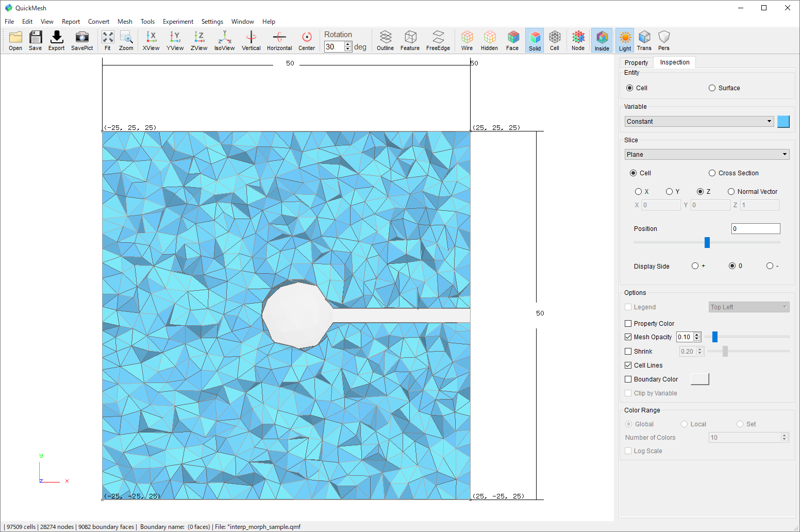Click the FreeEdge display icon

[438, 40]
